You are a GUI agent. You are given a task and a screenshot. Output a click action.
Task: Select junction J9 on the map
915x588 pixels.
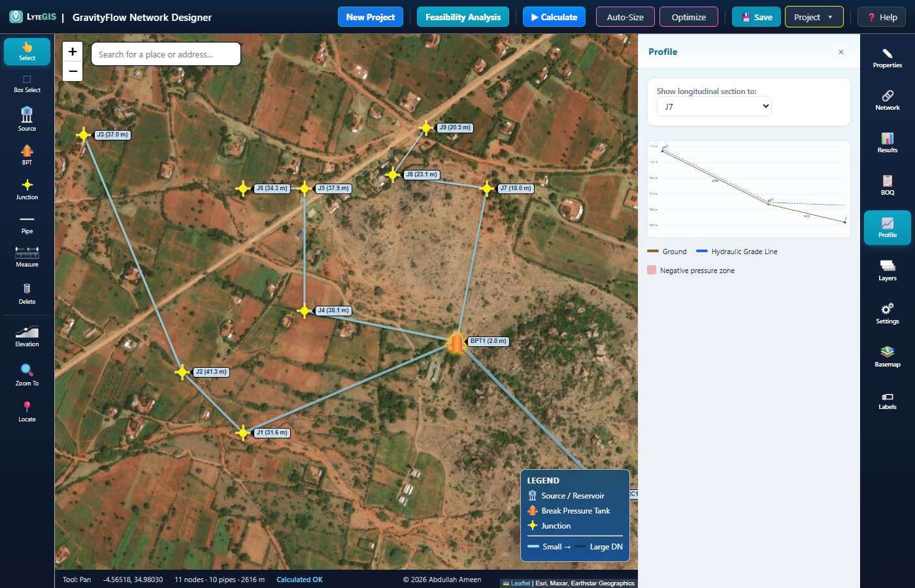(426, 128)
